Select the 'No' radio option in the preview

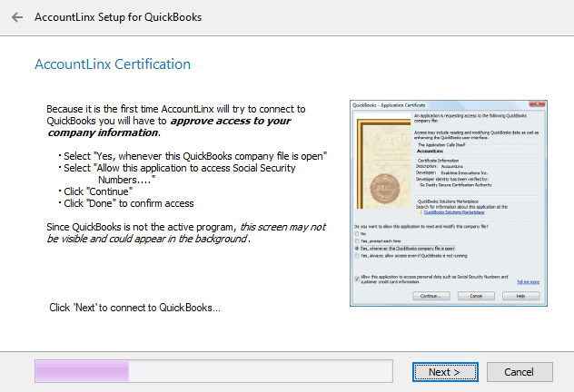click(x=357, y=231)
